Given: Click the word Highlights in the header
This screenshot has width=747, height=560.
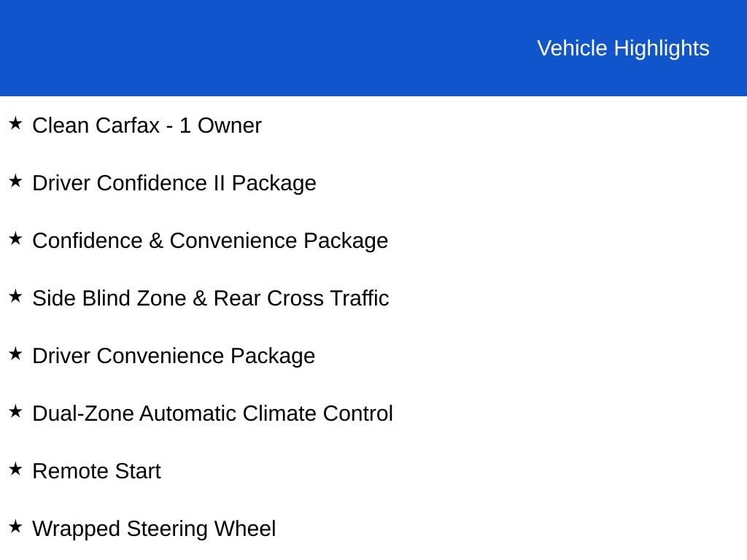Looking at the screenshot, I should coord(662,49).
